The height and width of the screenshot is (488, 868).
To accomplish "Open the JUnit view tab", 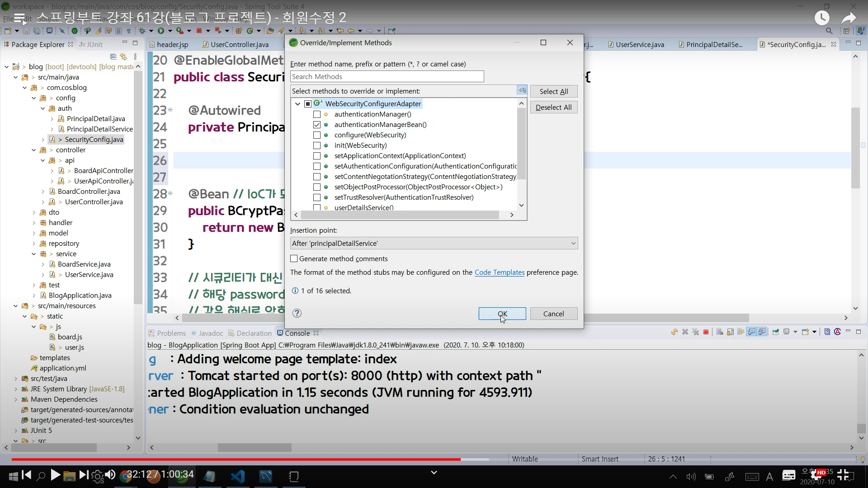I will pyautogui.click(x=91, y=44).
